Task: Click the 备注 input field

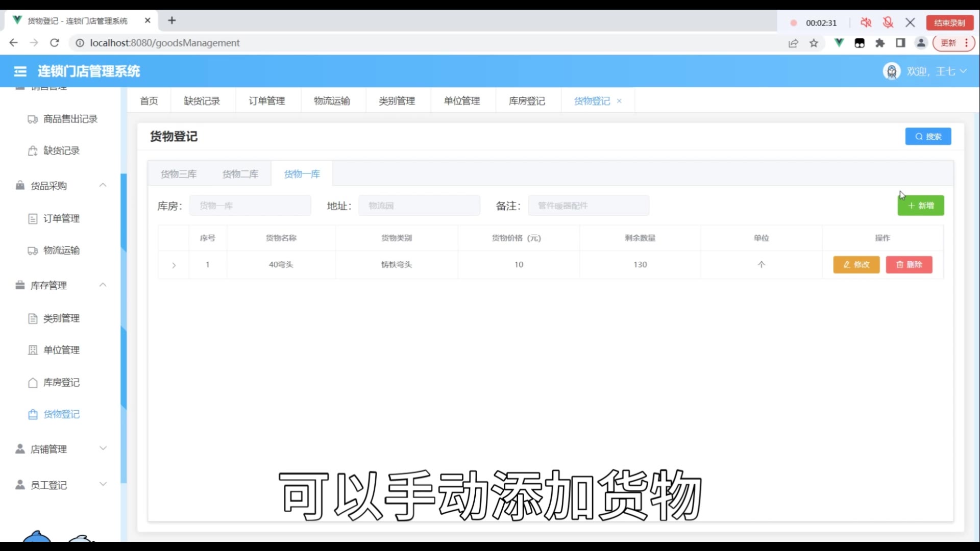Action: [x=588, y=206]
